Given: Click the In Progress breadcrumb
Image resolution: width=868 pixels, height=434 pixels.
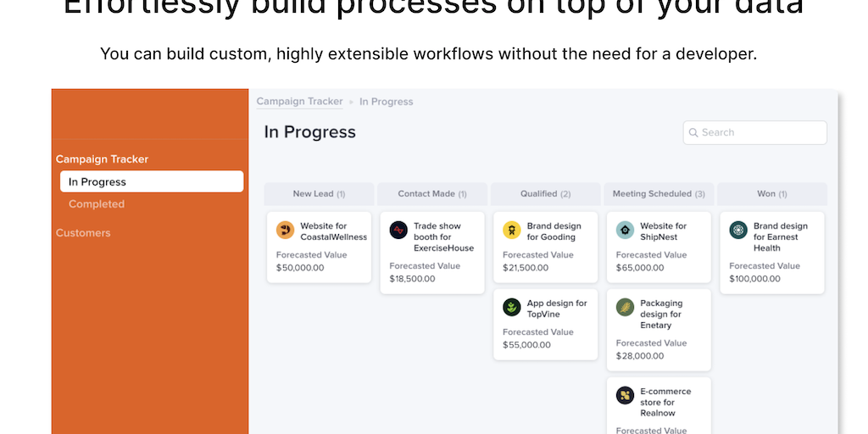Looking at the screenshot, I should (x=387, y=102).
